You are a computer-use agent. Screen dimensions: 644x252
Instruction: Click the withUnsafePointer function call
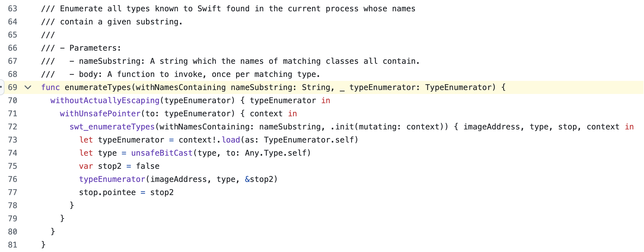[x=100, y=114]
